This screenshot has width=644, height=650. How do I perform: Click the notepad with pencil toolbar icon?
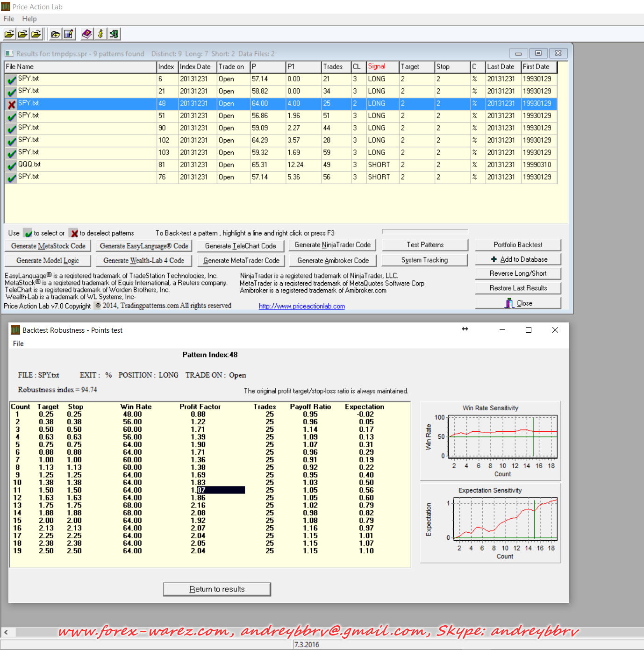(x=69, y=34)
